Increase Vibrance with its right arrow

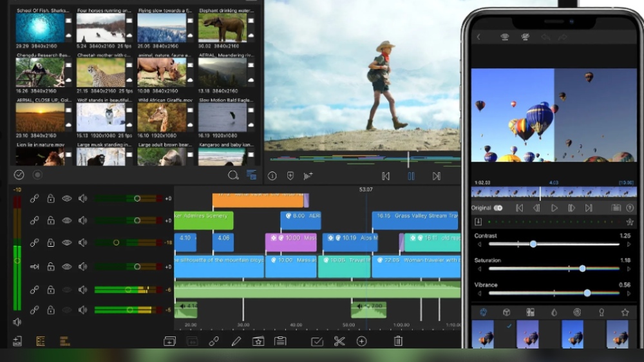coord(629,294)
